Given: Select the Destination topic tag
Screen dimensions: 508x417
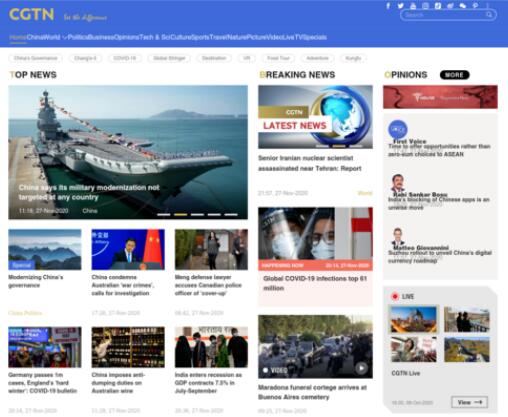Looking at the screenshot, I should point(214,58).
